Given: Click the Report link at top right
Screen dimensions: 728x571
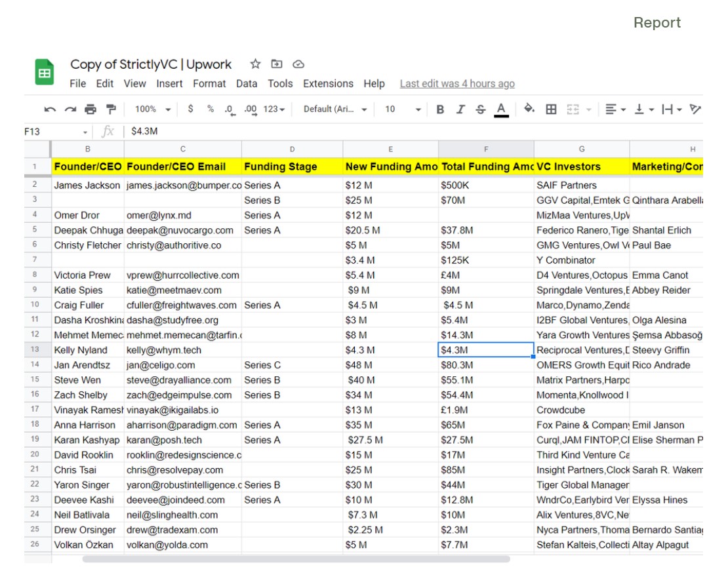Looking at the screenshot, I should [657, 23].
